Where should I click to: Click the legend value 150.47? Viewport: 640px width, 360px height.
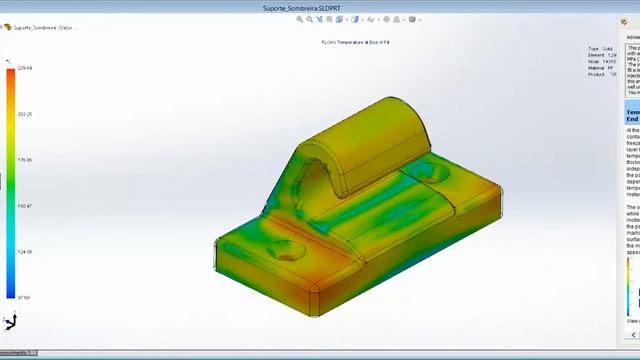pyautogui.click(x=25, y=206)
